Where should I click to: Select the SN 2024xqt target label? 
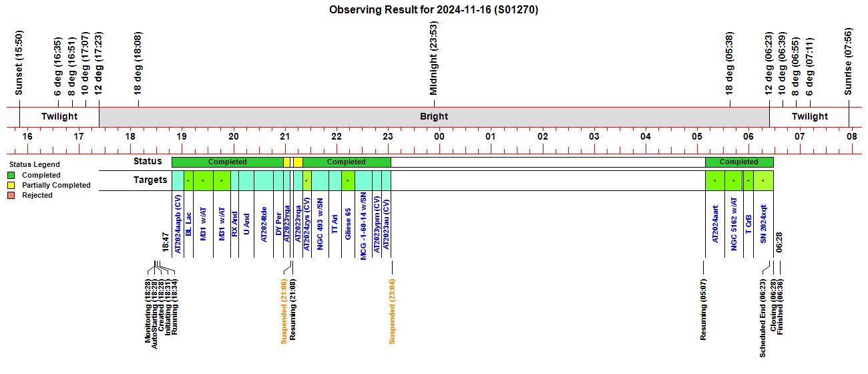pyautogui.click(x=763, y=224)
